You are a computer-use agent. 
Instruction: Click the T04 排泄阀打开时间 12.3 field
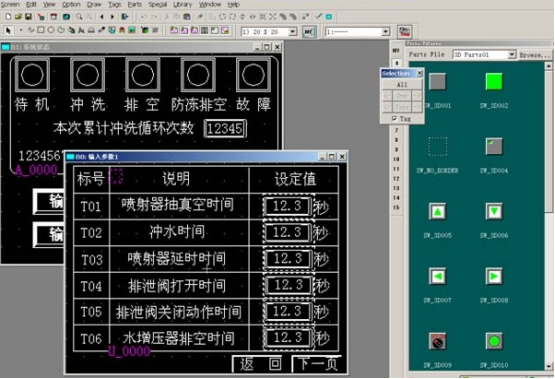click(288, 285)
